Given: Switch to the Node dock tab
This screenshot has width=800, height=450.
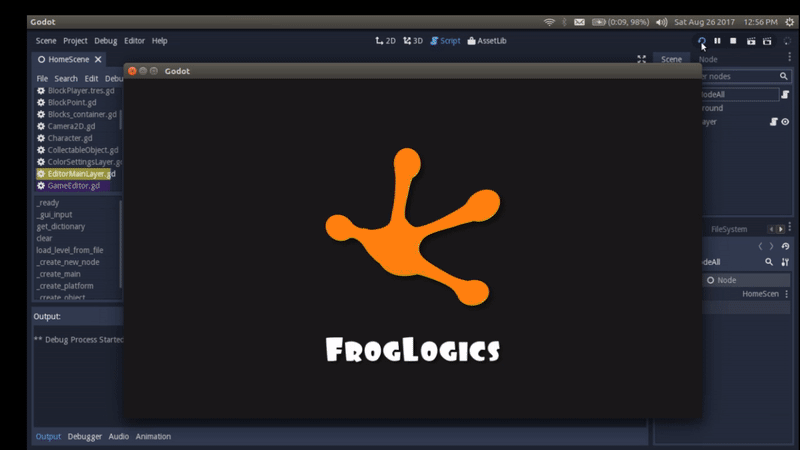Looking at the screenshot, I should (708, 59).
